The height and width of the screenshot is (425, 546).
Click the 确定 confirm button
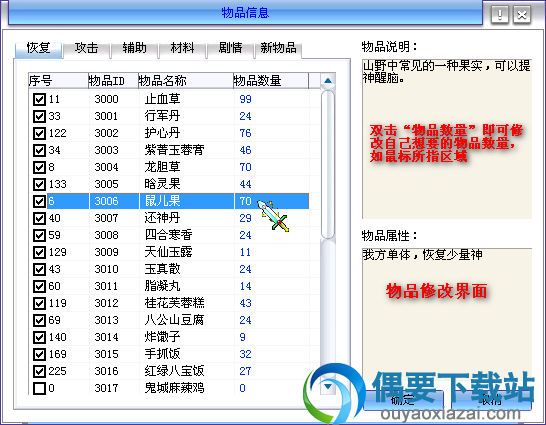click(x=403, y=400)
